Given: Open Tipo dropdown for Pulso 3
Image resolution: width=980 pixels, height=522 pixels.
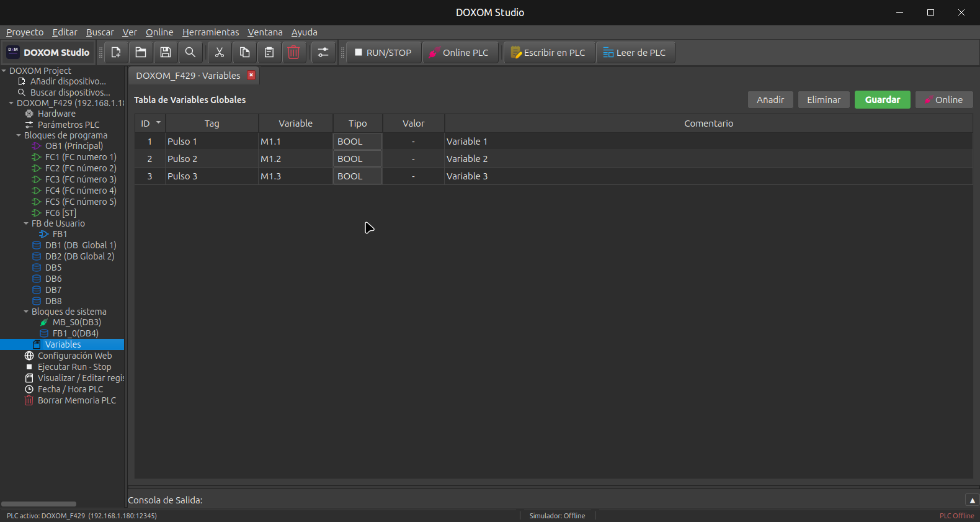Looking at the screenshot, I should [358, 176].
